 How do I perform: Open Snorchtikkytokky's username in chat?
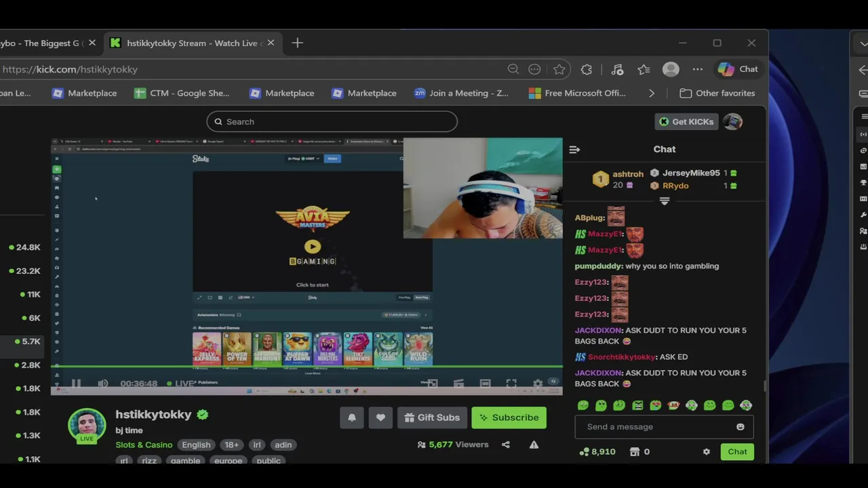click(x=621, y=357)
